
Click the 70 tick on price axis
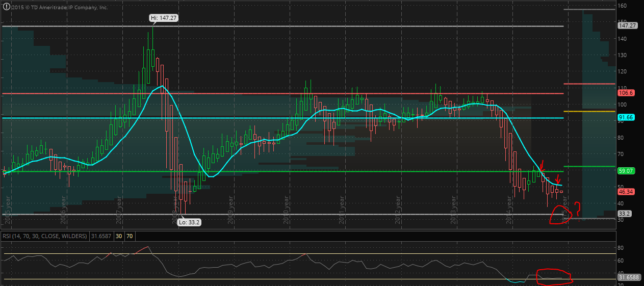(621, 153)
